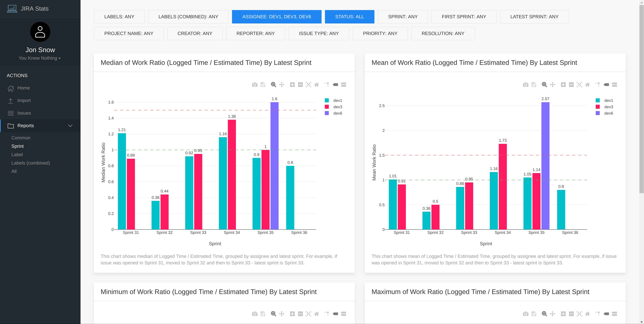Click save disk icon on Minimum chart toolbar
The height and width of the screenshot is (324, 644).
pyautogui.click(x=263, y=314)
